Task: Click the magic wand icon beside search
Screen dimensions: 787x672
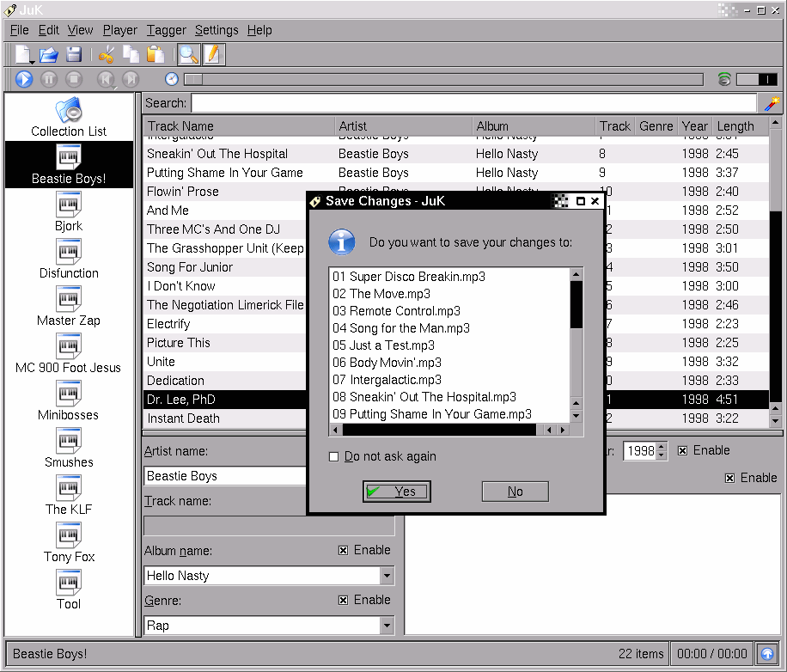Action: coord(772,103)
